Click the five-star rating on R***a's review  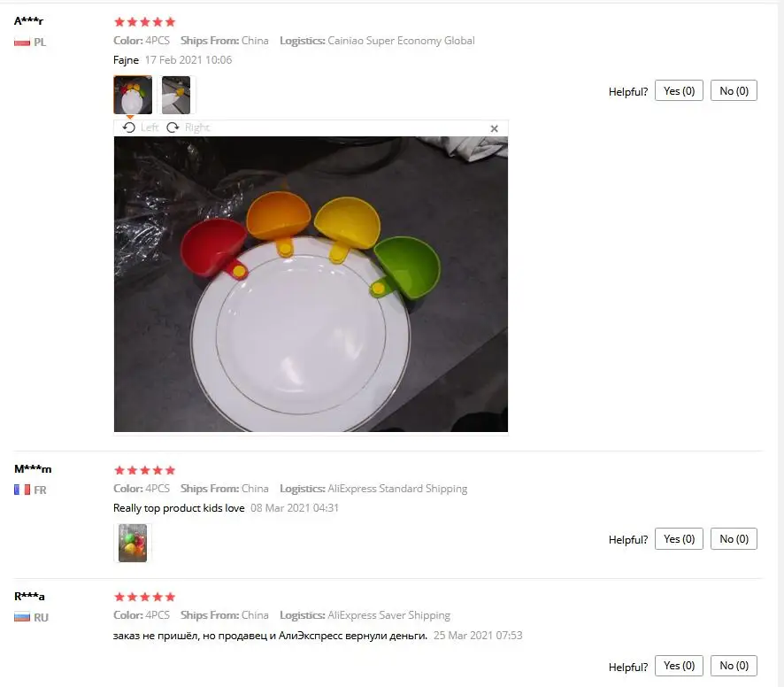point(144,597)
